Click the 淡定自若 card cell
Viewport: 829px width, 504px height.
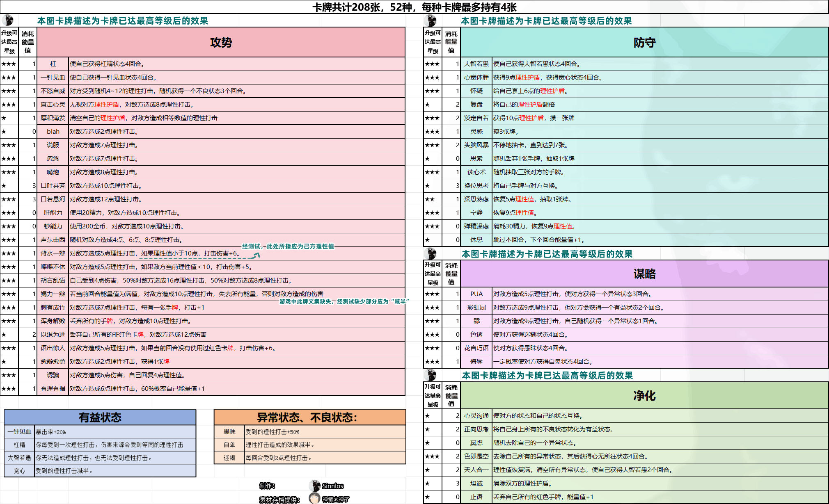tap(476, 118)
